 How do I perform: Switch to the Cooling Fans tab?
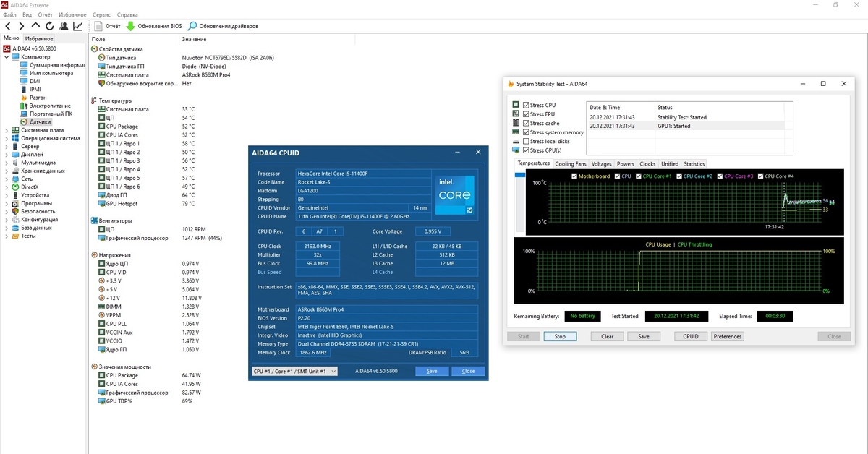pyautogui.click(x=571, y=164)
